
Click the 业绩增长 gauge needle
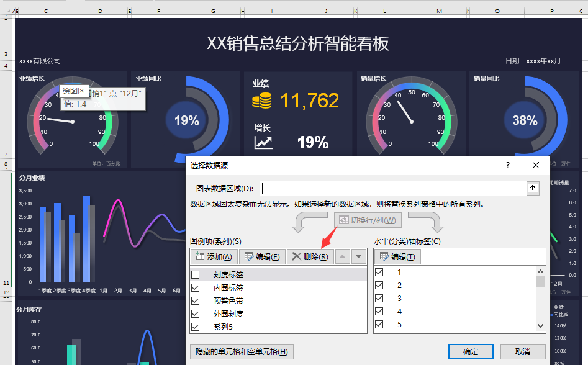[x=61, y=120]
